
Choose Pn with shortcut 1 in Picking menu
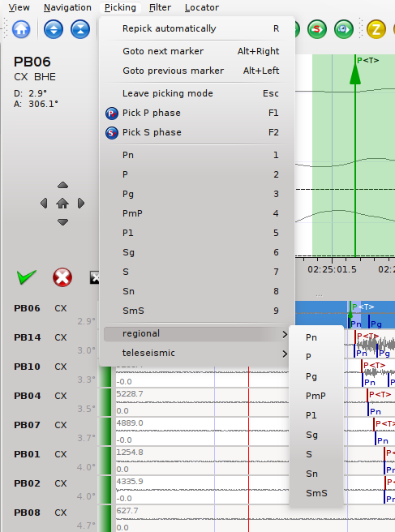click(x=197, y=156)
